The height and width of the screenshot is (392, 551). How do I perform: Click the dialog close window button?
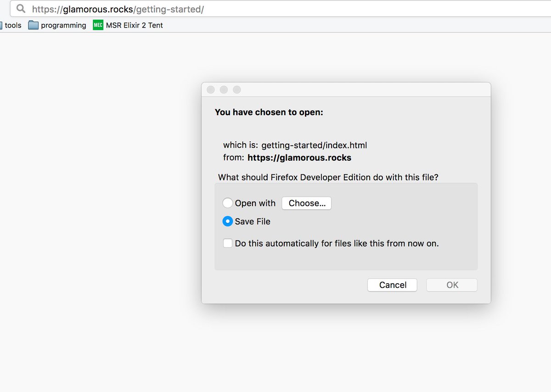211,90
